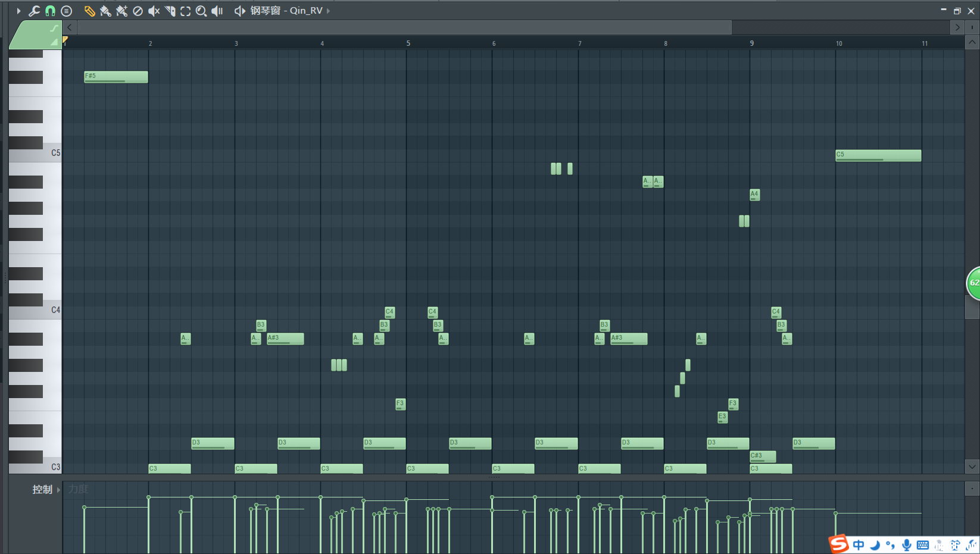Click the left scroll arrow of the timeline
Image resolution: width=980 pixels, height=554 pixels.
pos(70,27)
